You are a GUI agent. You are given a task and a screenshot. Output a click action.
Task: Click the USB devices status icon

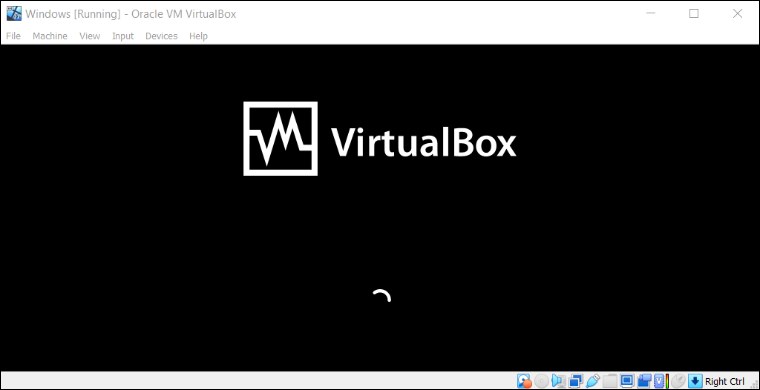593,381
